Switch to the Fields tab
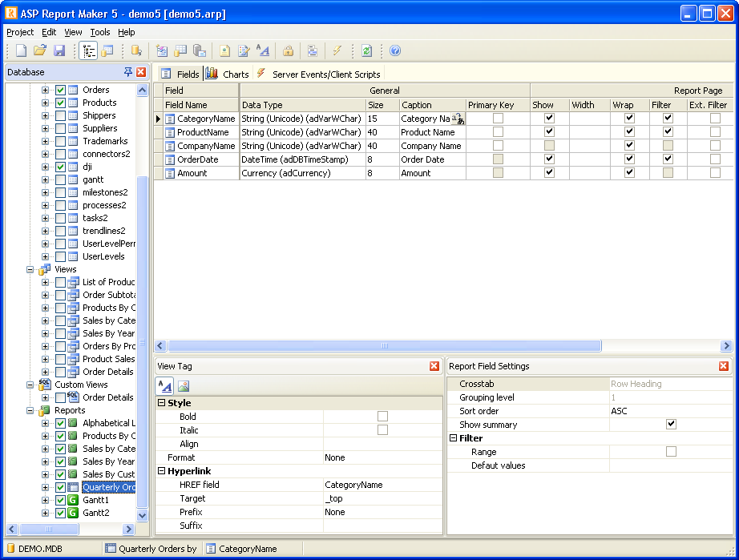The height and width of the screenshot is (560, 739). tap(180, 74)
